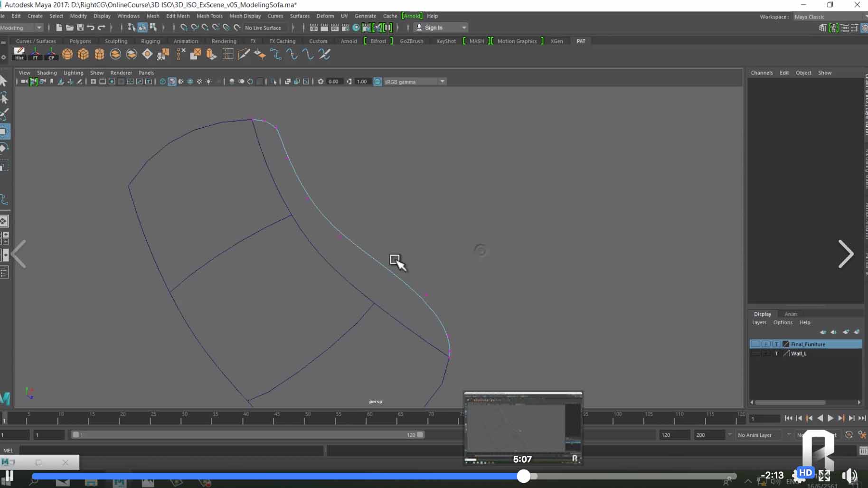Image resolution: width=868 pixels, height=488 pixels.
Task: Click the video progress slider handle
Action: 523,476
